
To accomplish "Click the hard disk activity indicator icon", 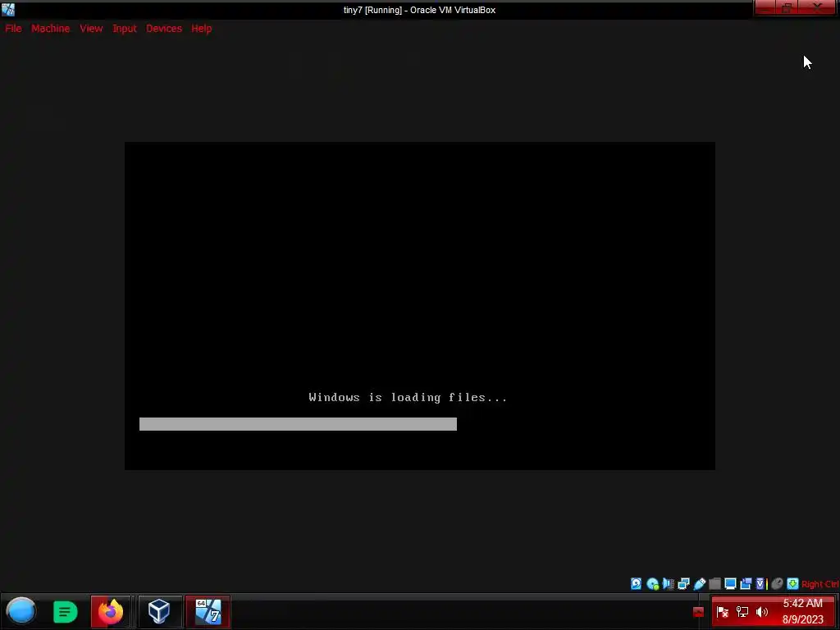I will click(x=636, y=584).
